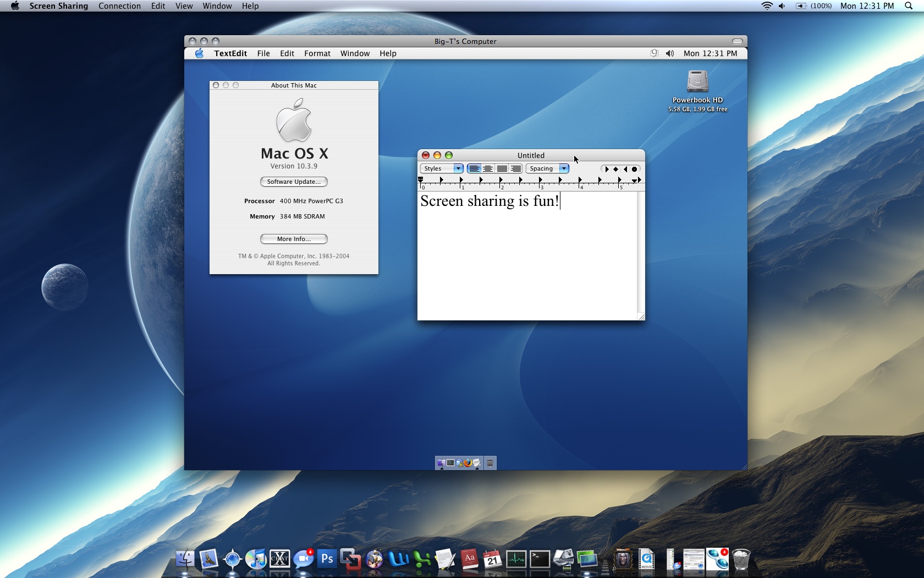Open the remote Mac's volume control
924x578 pixels.
pyautogui.click(x=669, y=53)
